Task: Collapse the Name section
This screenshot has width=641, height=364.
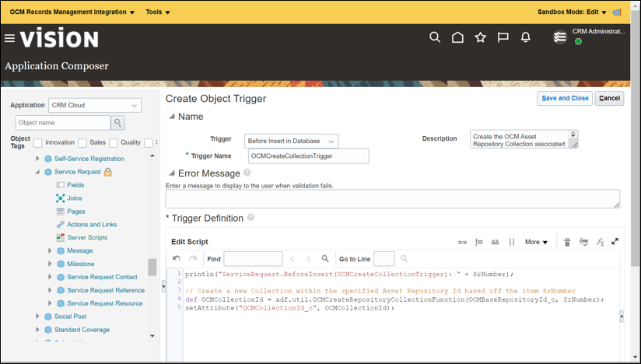Action: (172, 117)
